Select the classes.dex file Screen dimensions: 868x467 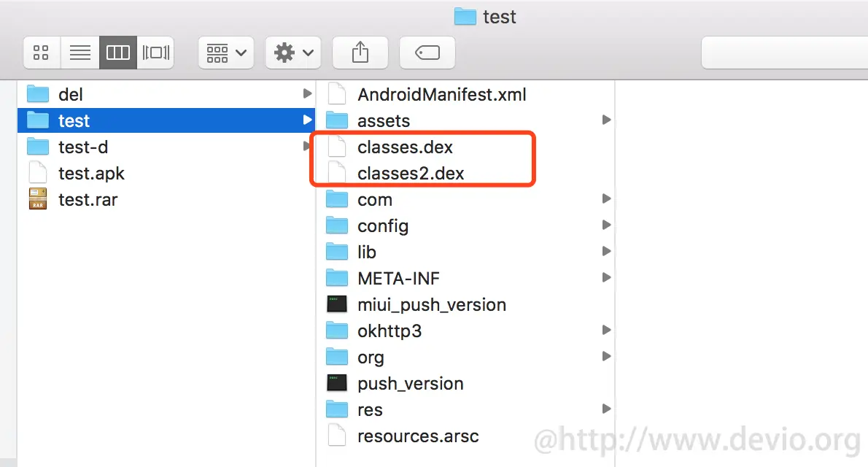pyautogui.click(x=405, y=147)
